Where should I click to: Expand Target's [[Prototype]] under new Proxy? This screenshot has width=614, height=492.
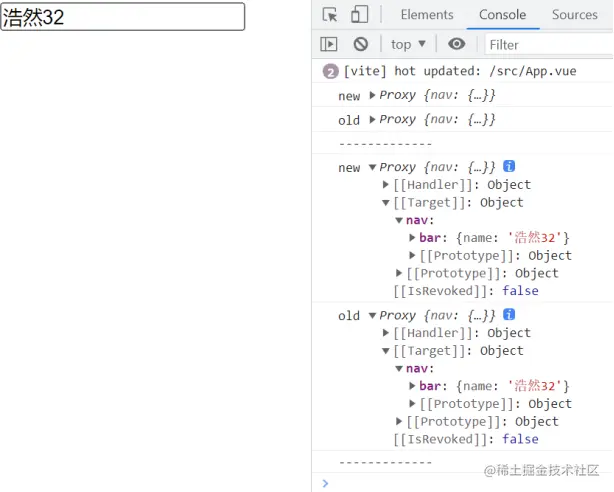399,273
